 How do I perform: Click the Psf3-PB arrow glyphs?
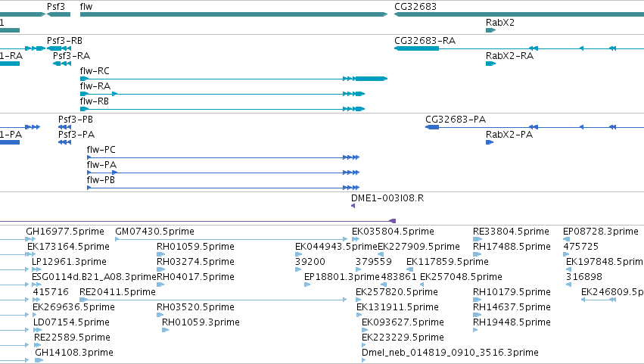(x=64, y=127)
